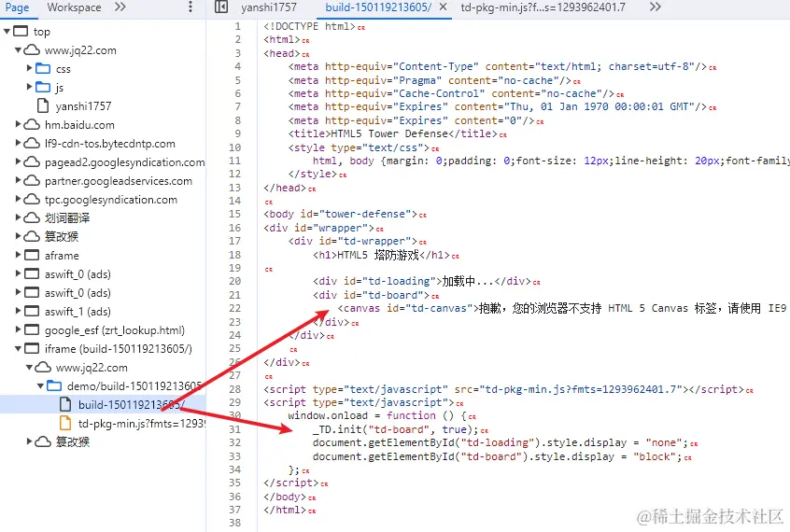
Task: Click the canvas id="td-canvas" code line
Action: 563,308
